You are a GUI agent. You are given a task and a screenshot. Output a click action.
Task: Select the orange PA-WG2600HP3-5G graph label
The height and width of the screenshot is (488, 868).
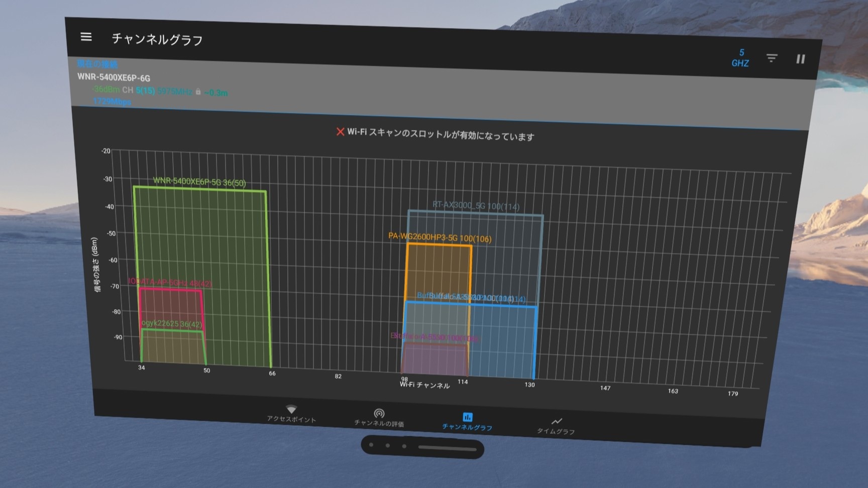pos(440,237)
